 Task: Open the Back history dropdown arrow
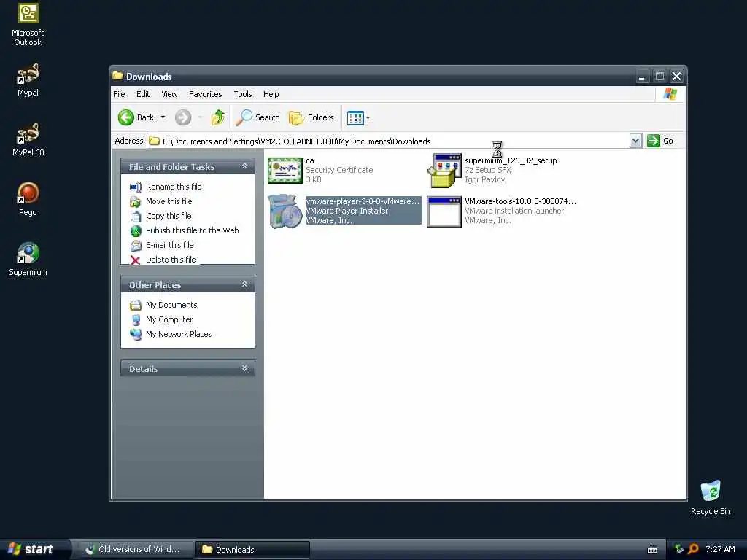click(x=163, y=117)
